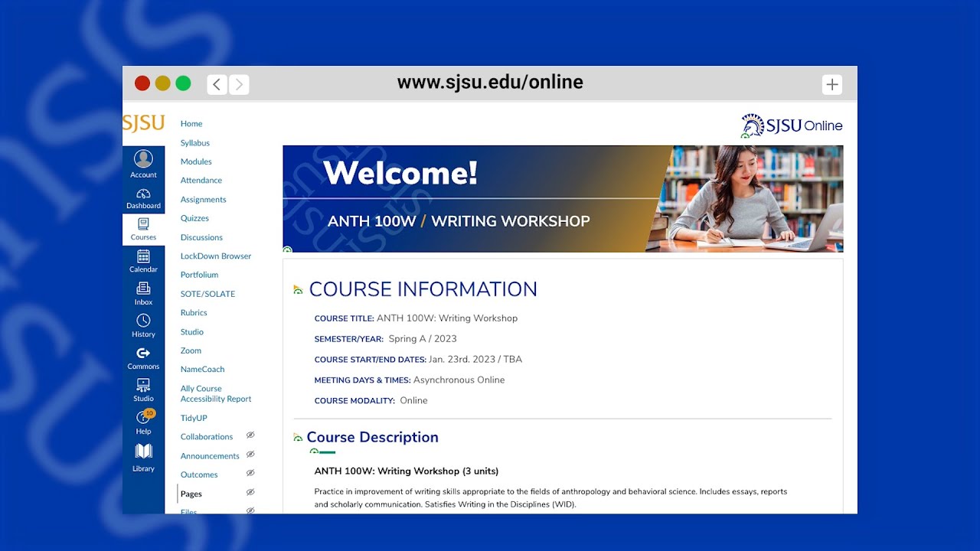Open the Account avatar in global nav

tap(143, 159)
